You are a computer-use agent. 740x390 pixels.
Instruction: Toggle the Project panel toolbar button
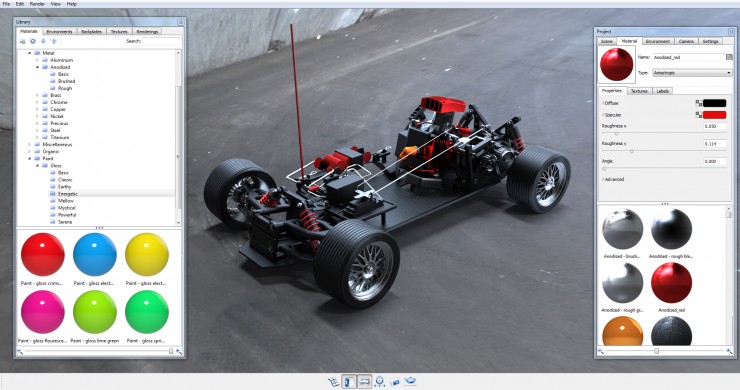tap(364, 382)
